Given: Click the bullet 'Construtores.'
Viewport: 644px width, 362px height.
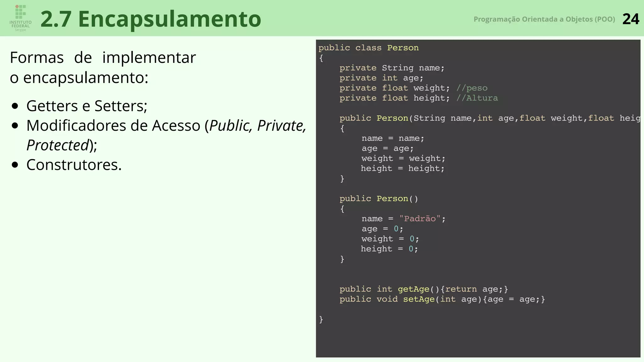Looking at the screenshot, I should pyautogui.click(x=74, y=165).
